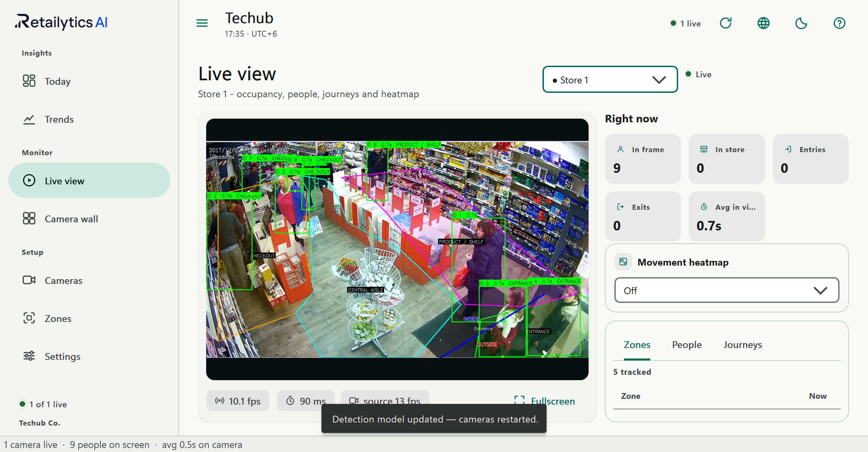Click the Avg in view 0.7s card

click(x=727, y=216)
